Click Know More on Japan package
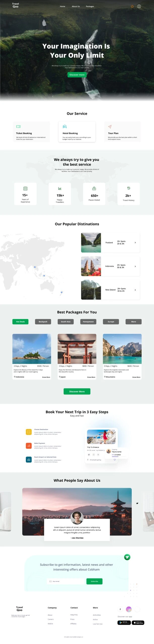 coord(91,377)
